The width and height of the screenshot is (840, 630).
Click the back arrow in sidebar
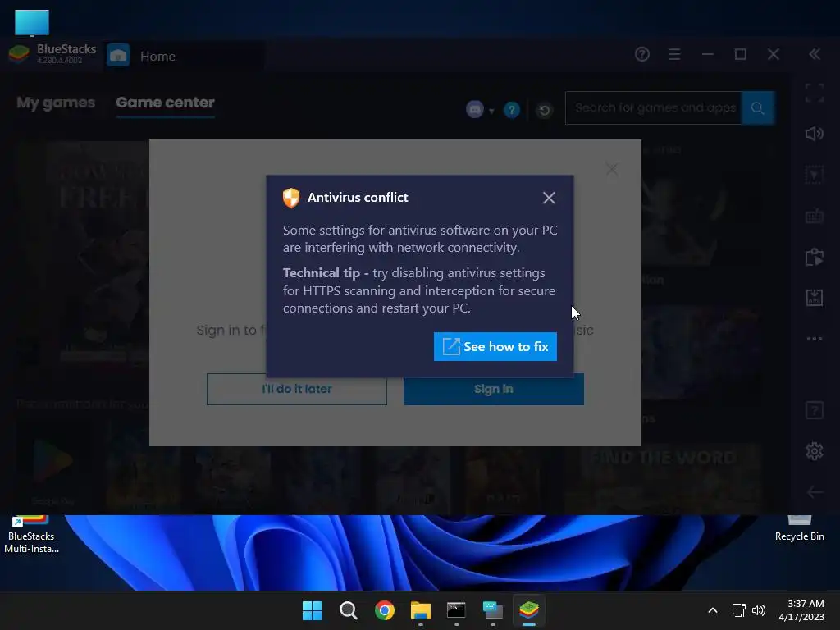click(x=815, y=492)
